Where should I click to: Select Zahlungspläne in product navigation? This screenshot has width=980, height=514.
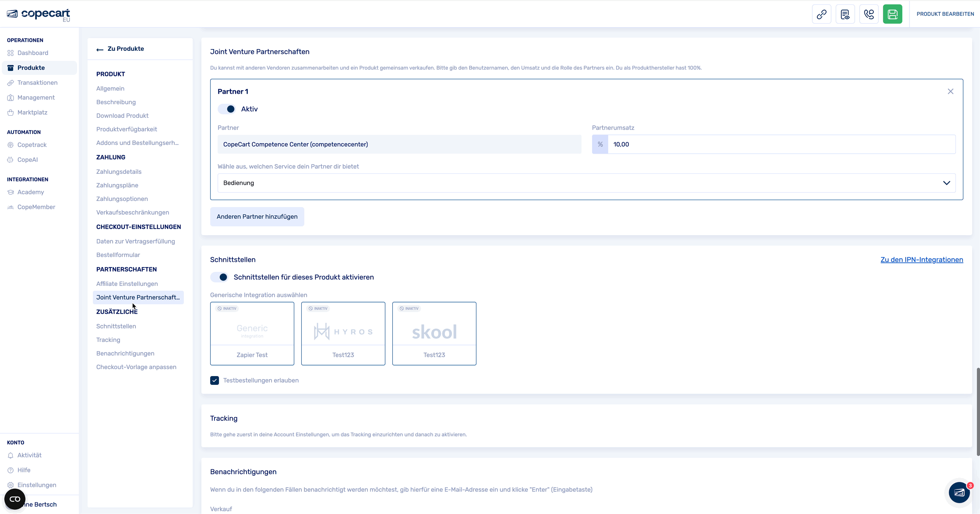tap(117, 185)
